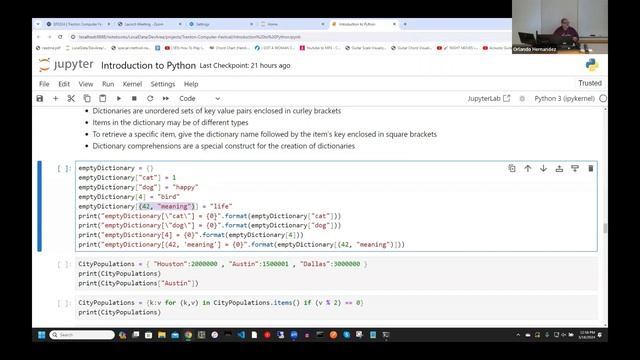Click the Windows taskbar search box

pos(82,335)
